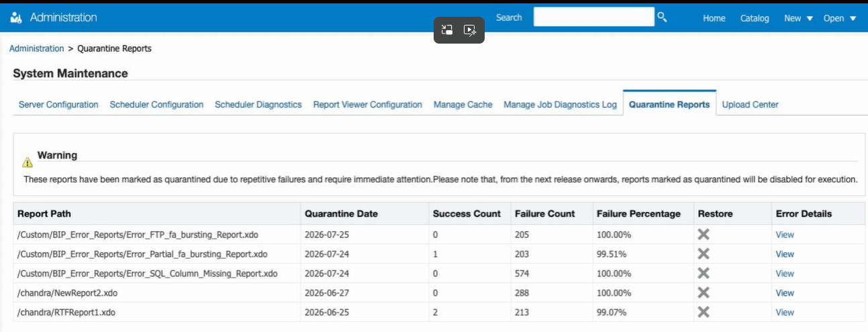Click the Administration breadcrumb link
Viewport: 868px width, 332px height.
pos(36,48)
